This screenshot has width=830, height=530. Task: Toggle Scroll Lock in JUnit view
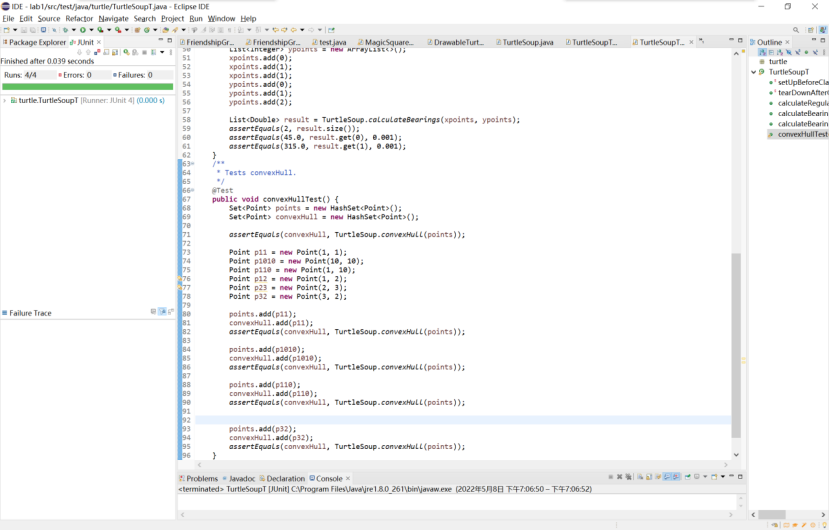point(115,52)
